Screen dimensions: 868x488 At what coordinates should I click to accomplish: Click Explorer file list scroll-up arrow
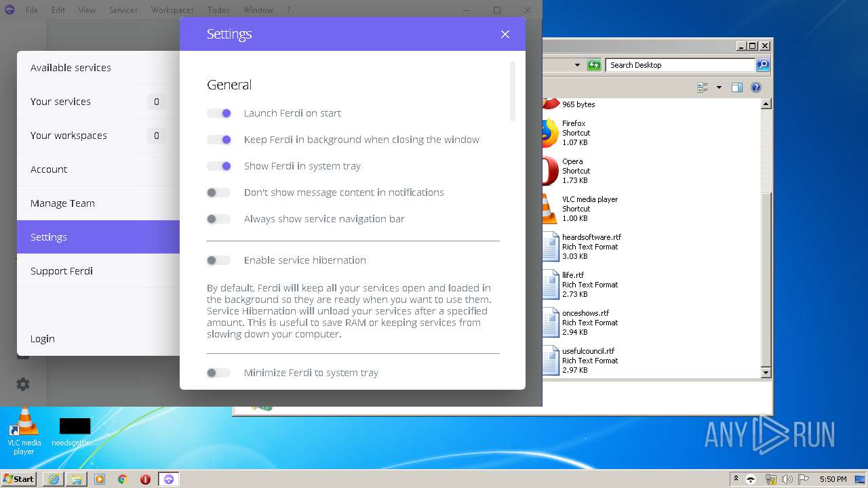tap(766, 104)
